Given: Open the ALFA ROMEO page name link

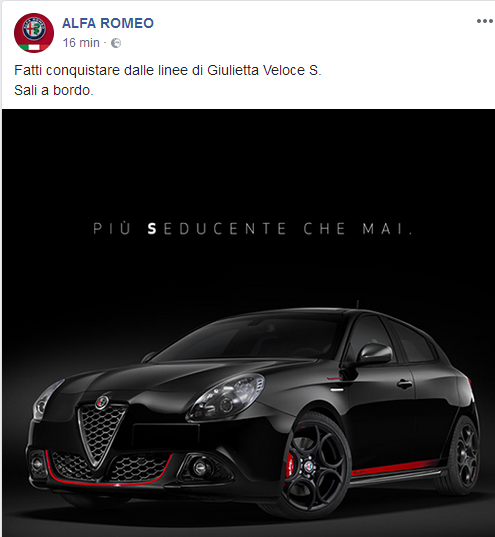Looking at the screenshot, I should (108, 23).
